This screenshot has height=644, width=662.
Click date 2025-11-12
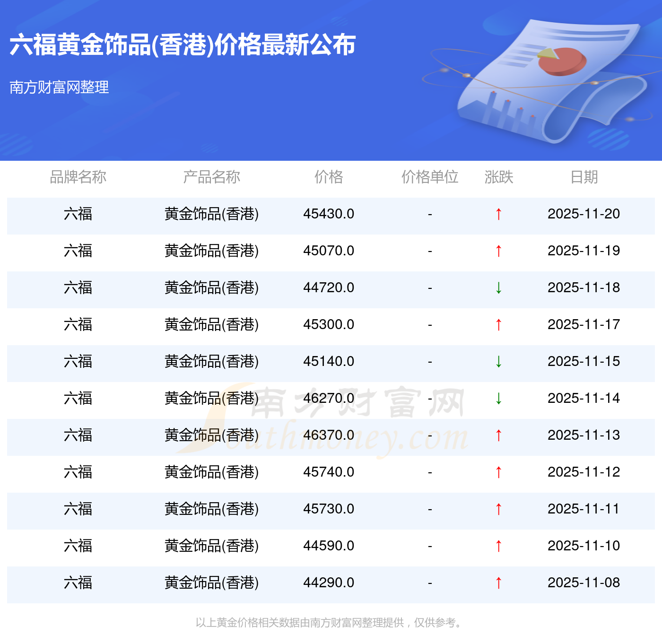584,472
